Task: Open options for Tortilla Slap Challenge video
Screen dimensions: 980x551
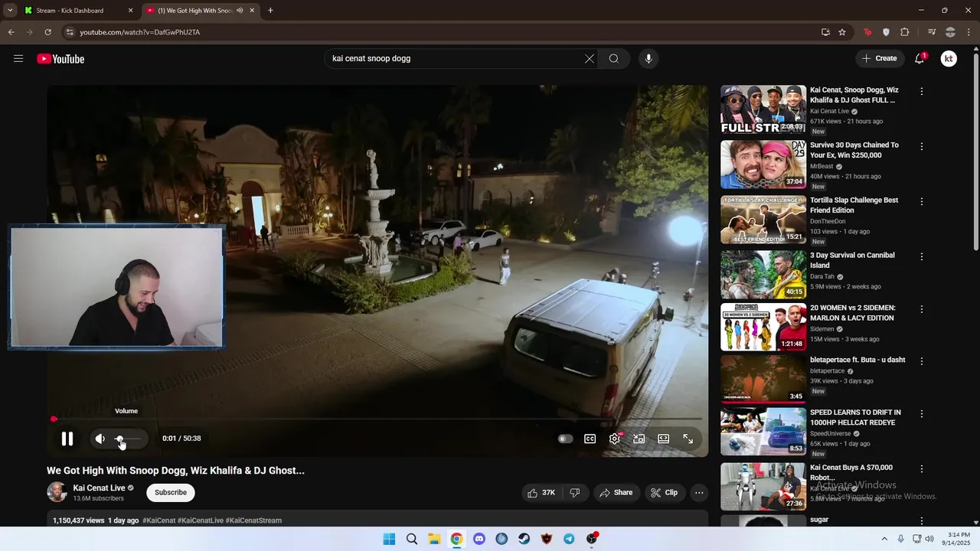Action: tap(922, 201)
